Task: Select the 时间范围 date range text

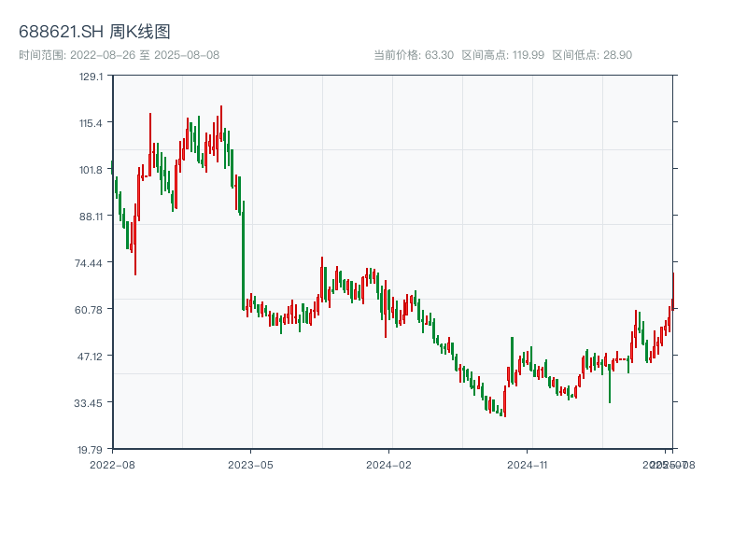Action: pos(119,55)
